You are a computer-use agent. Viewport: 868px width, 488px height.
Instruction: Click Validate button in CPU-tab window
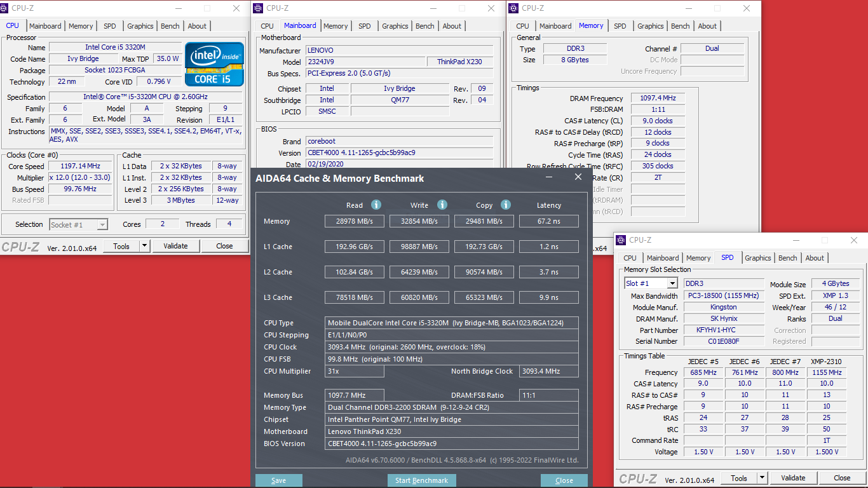(x=175, y=246)
